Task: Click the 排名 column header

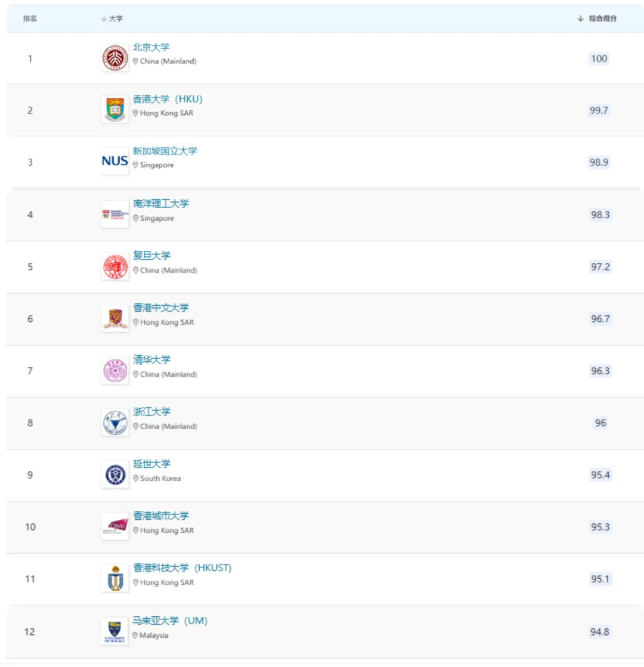Action: pos(30,18)
